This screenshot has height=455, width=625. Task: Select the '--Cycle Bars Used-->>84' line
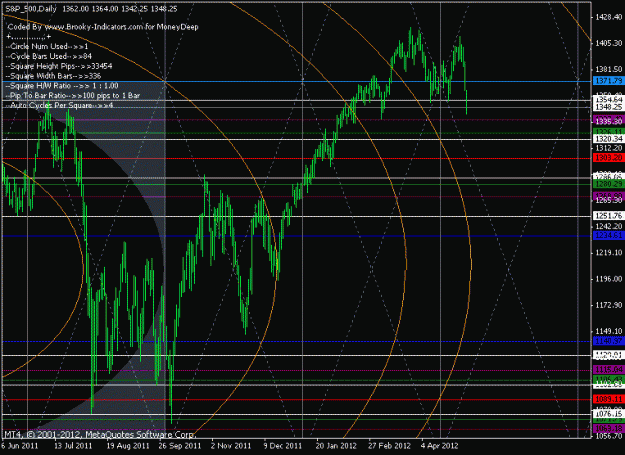pyautogui.click(x=49, y=57)
